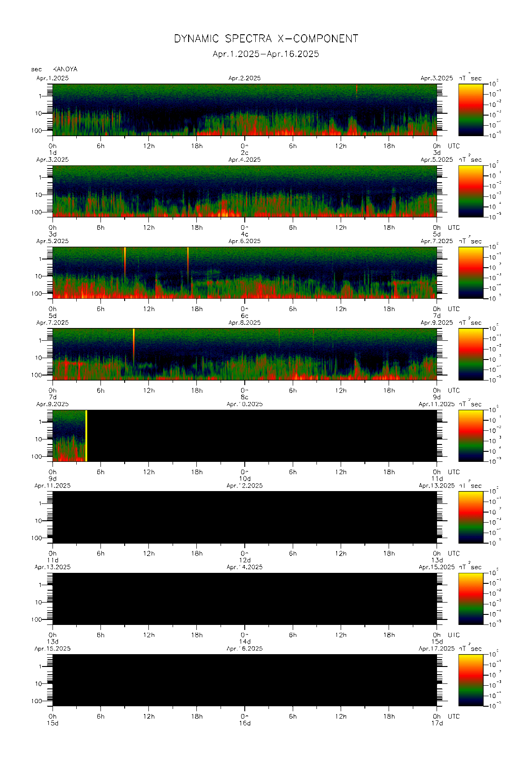Viewport: 532px width, 767px height.
Task: Click yellow end line of fifth spectrogram
Action: tap(86, 436)
